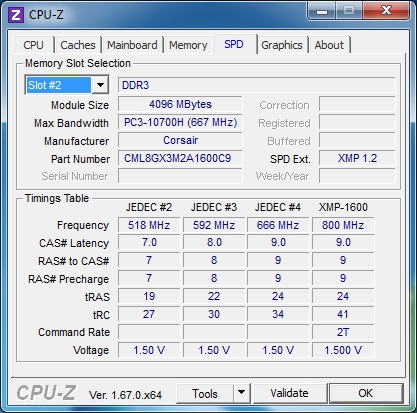Viewport: 417px width, 413px height.
Task: Click the 7.0 CAS# Latency cell
Action: (x=149, y=242)
